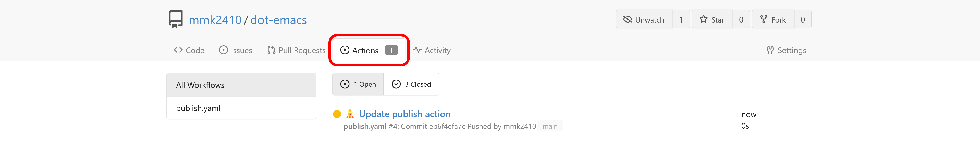This screenshot has height=145, width=980.
Task: Click the repository book icon
Action: click(x=175, y=19)
